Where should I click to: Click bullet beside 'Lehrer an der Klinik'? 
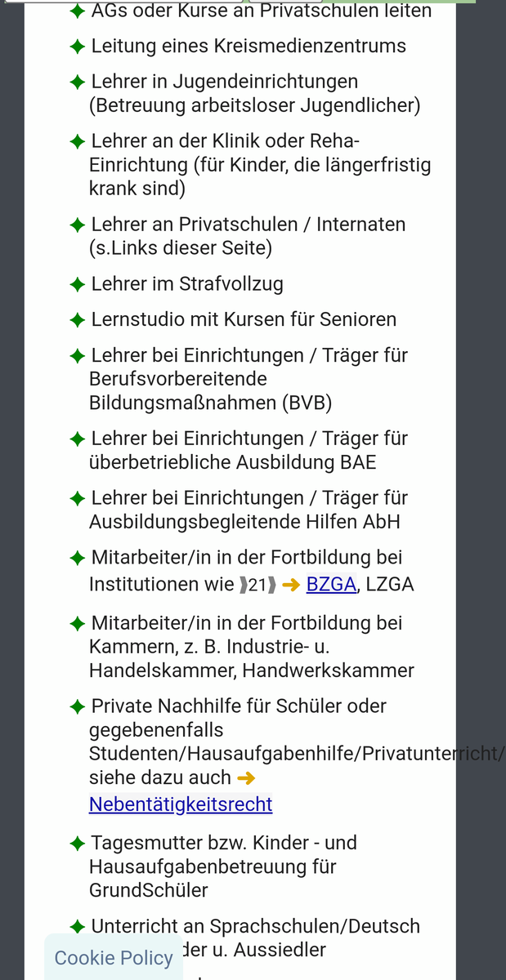click(x=78, y=141)
